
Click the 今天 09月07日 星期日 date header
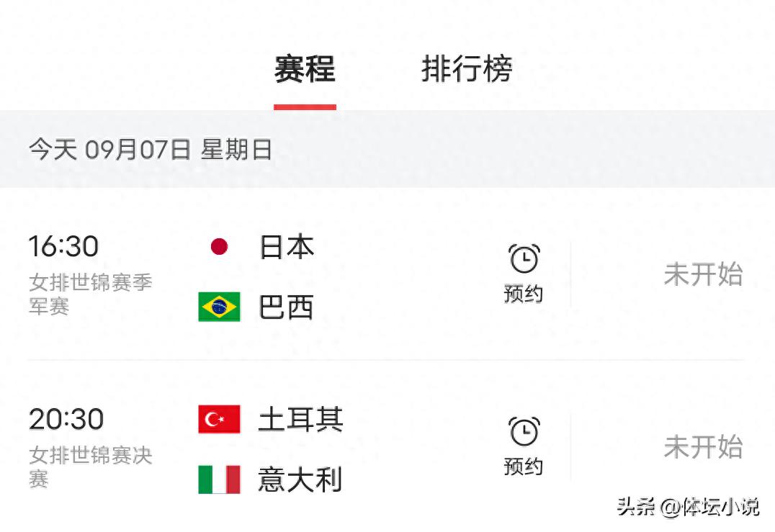click(x=151, y=149)
